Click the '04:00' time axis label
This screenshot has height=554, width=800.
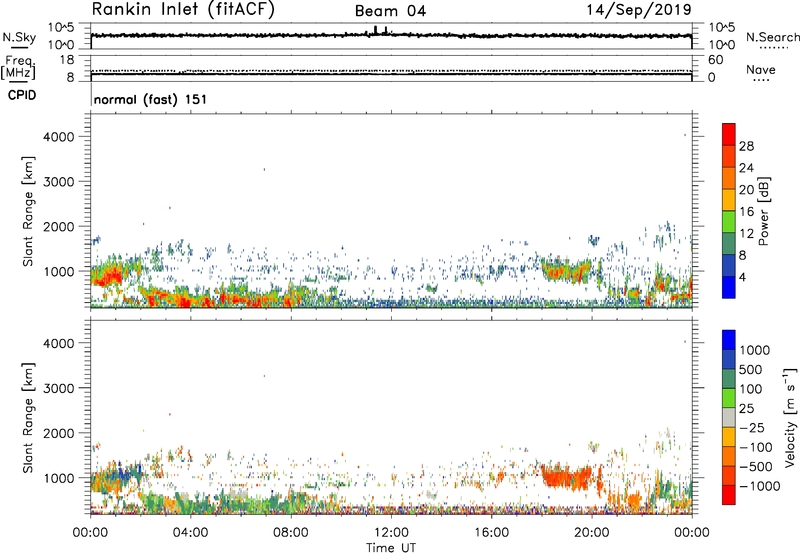coord(190,533)
